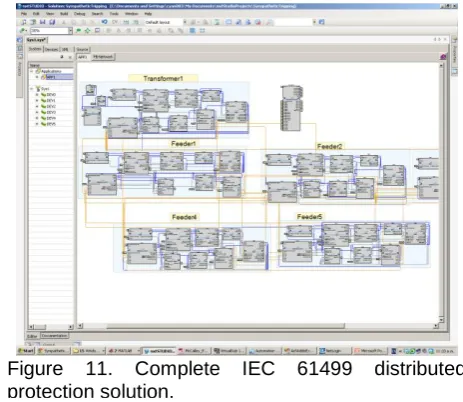
Task: Click the Undo arrow icon in the toolbar
Action: (x=104, y=22)
